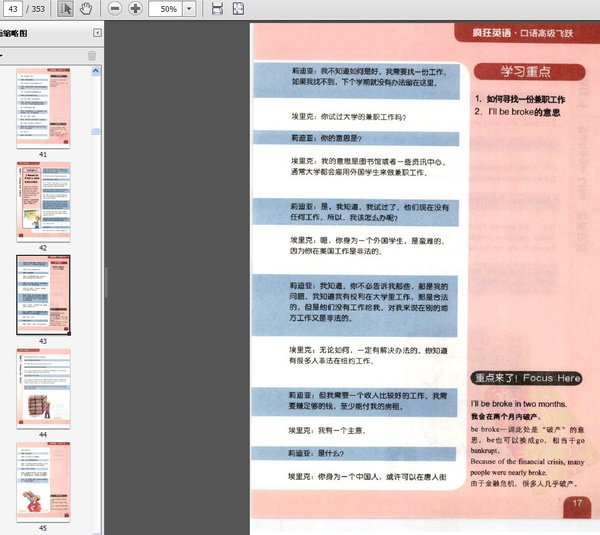Click the '重点来了! Focus Here' banner
Image resolution: width=600 pixels, height=535 pixels.
pyautogui.click(x=527, y=378)
